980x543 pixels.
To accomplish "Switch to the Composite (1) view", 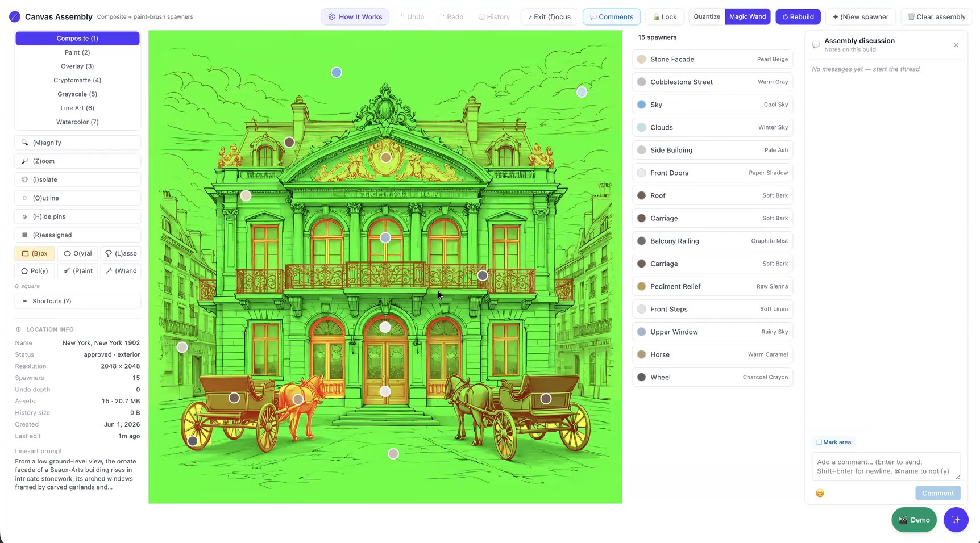I will click(77, 39).
